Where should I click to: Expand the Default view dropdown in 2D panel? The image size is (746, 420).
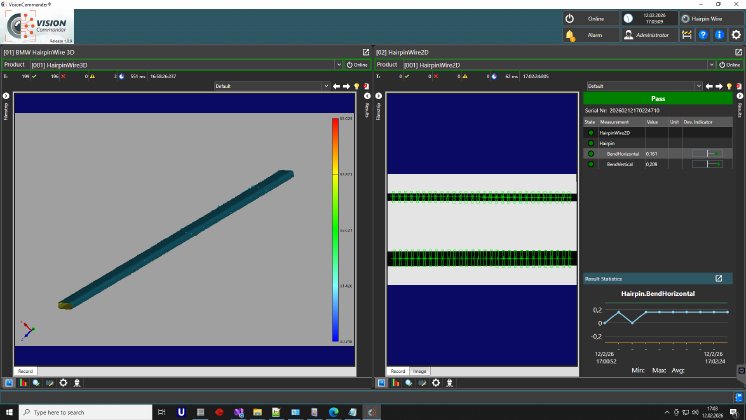[699, 86]
